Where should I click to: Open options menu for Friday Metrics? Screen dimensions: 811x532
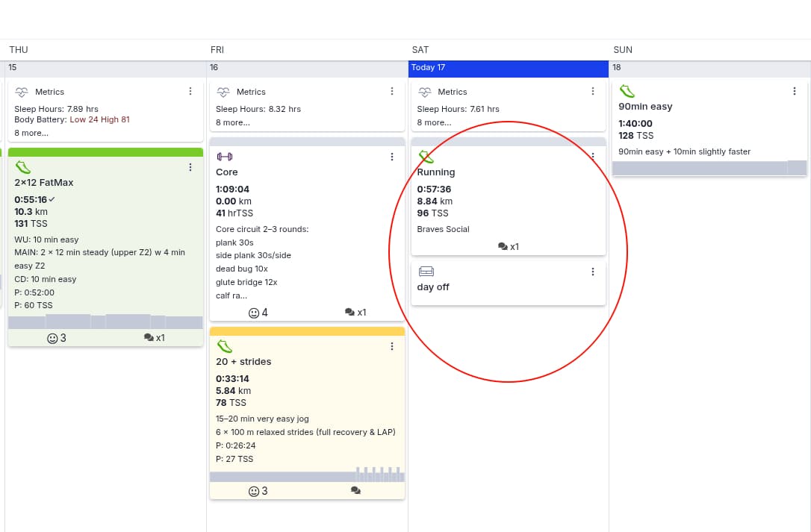coord(392,92)
